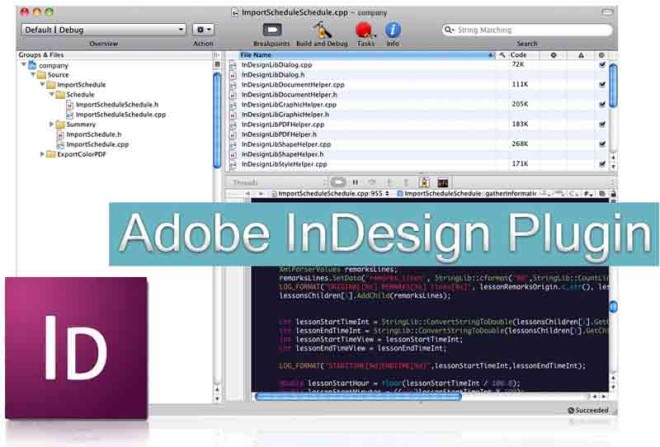Screen dimensions: 660x447
Task: Select the InDesignLibGraphicHelper.h row
Action: pos(419,114)
